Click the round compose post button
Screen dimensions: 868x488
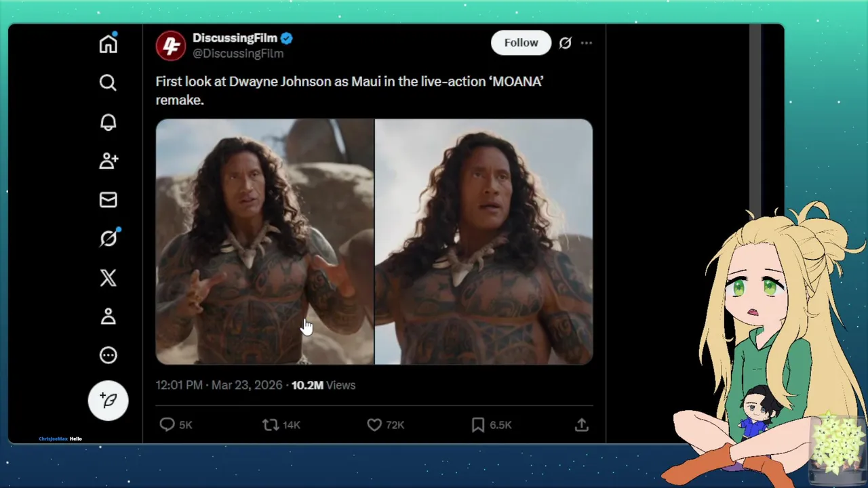point(108,400)
